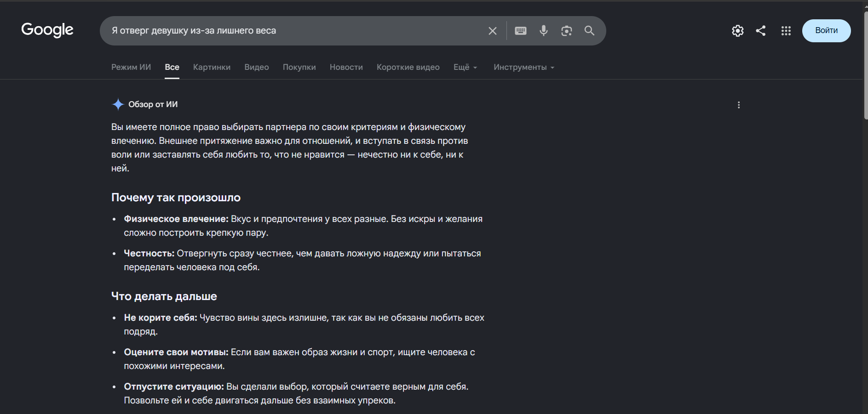Expand the Инструменты dropdown
This screenshot has width=868, height=414.
(524, 67)
